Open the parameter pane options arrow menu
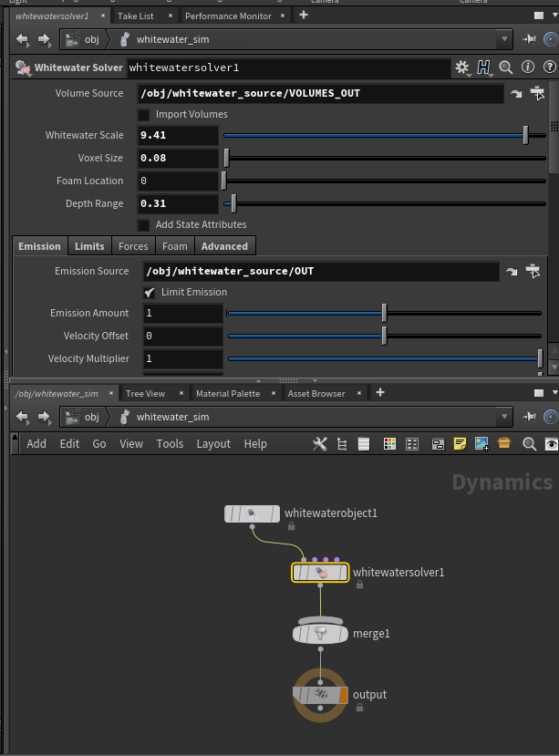Image resolution: width=559 pixels, height=756 pixels. point(554,16)
